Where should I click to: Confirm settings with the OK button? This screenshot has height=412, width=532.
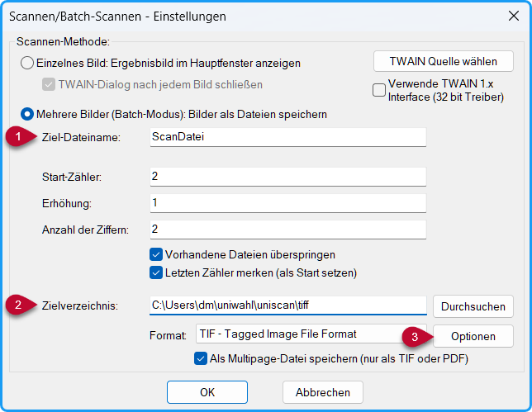click(x=207, y=392)
